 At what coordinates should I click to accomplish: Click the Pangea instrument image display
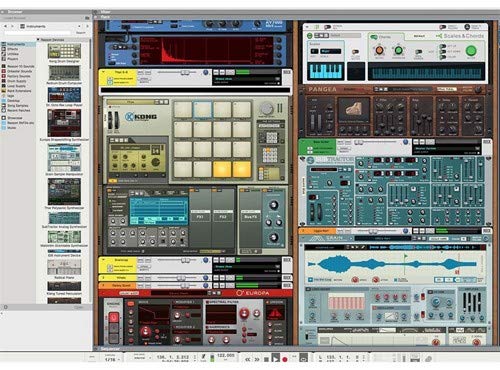coord(354,110)
